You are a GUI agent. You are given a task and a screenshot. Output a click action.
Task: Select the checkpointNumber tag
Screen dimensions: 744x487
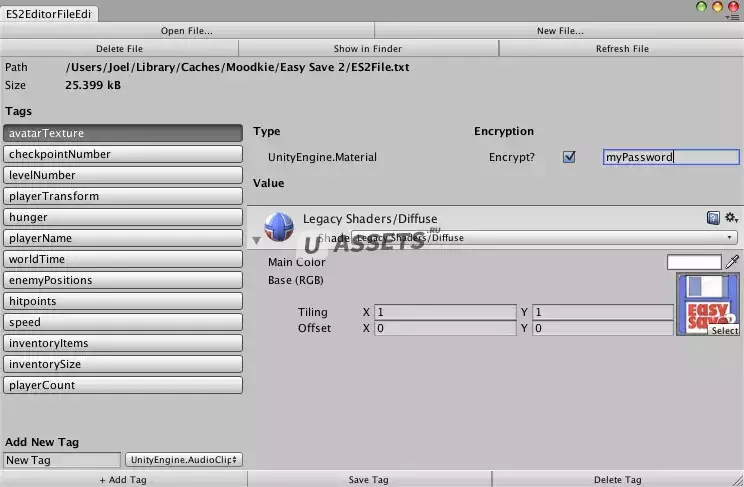[123, 154]
